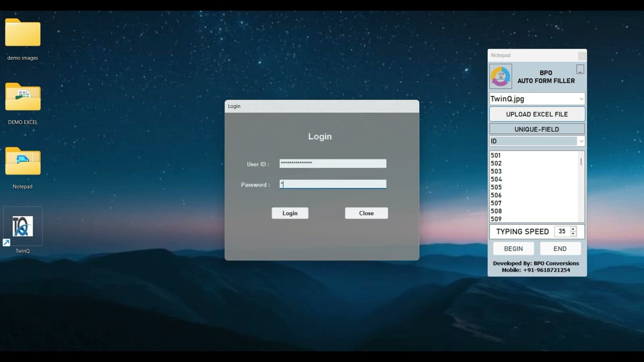Select ID 505 in the list
This screenshot has width=644, height=362.
[496, 188]
